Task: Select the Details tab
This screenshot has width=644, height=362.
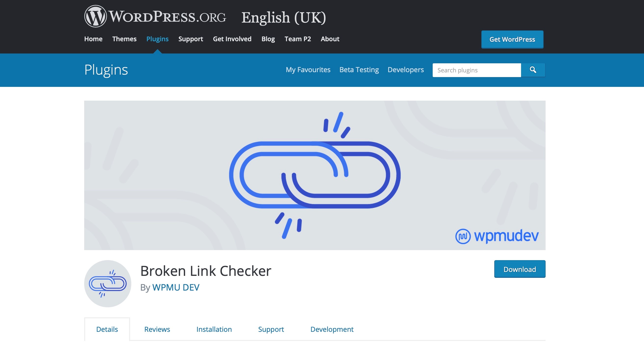Action: (x=107, y=329)
